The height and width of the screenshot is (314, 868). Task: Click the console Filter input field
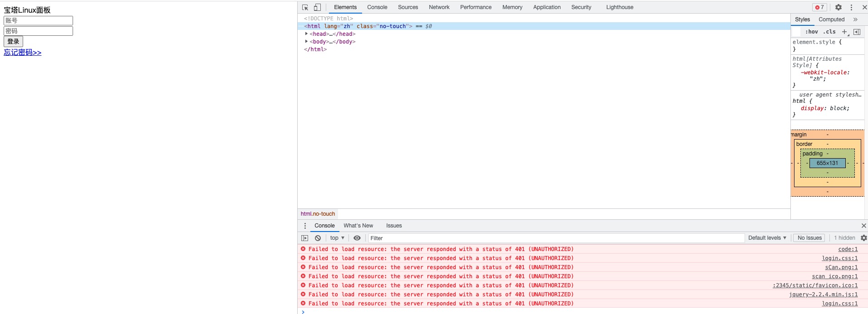tap(556, 238)
